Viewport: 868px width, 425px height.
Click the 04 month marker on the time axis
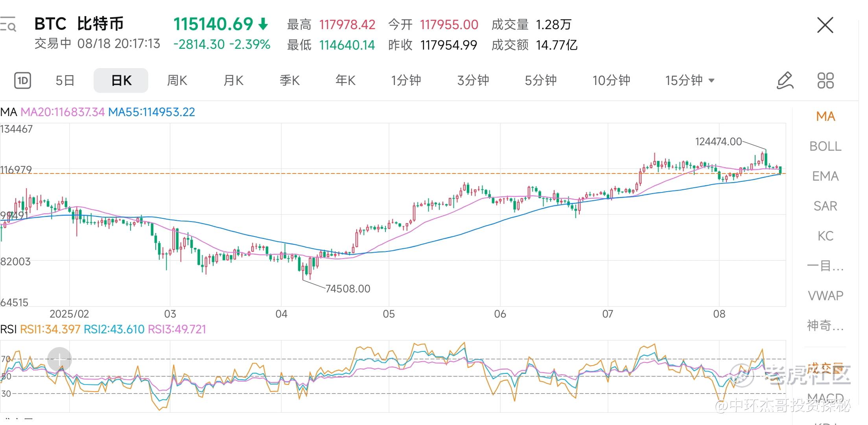281,314
